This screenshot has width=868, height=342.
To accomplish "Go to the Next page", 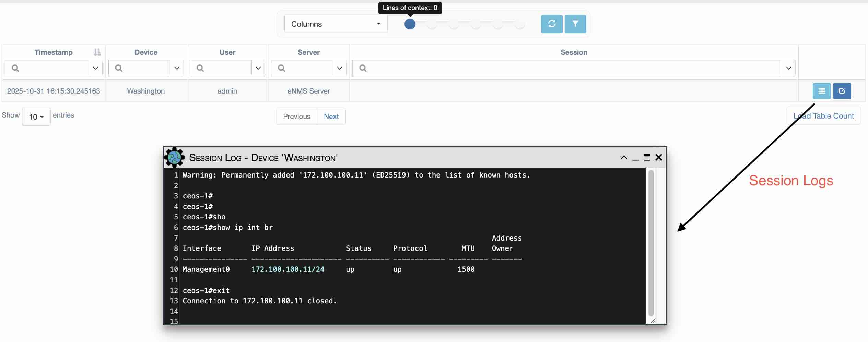I will point(331,117).
